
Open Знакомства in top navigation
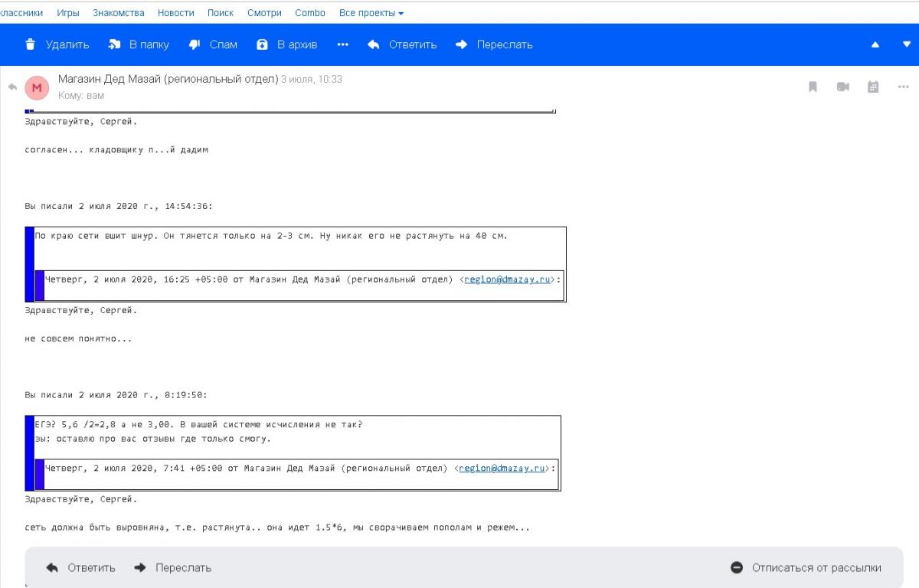[119, 13]
